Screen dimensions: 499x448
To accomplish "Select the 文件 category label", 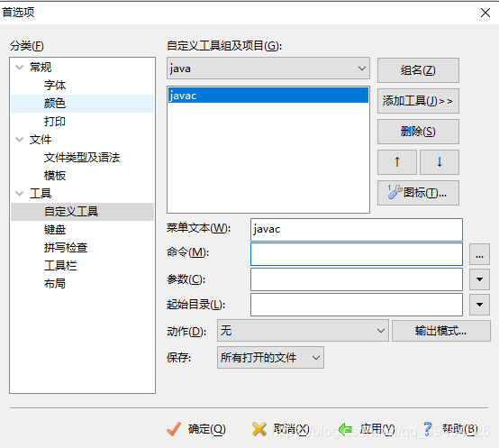I will click(41, 140).
